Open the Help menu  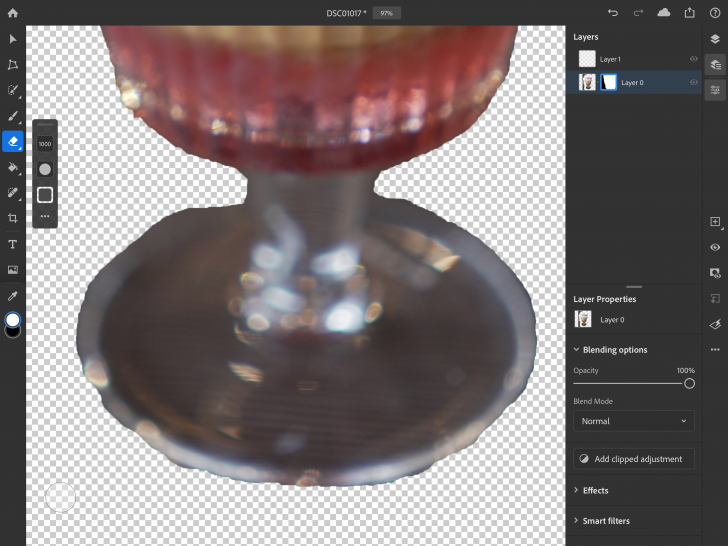click(x=715, y=13)
